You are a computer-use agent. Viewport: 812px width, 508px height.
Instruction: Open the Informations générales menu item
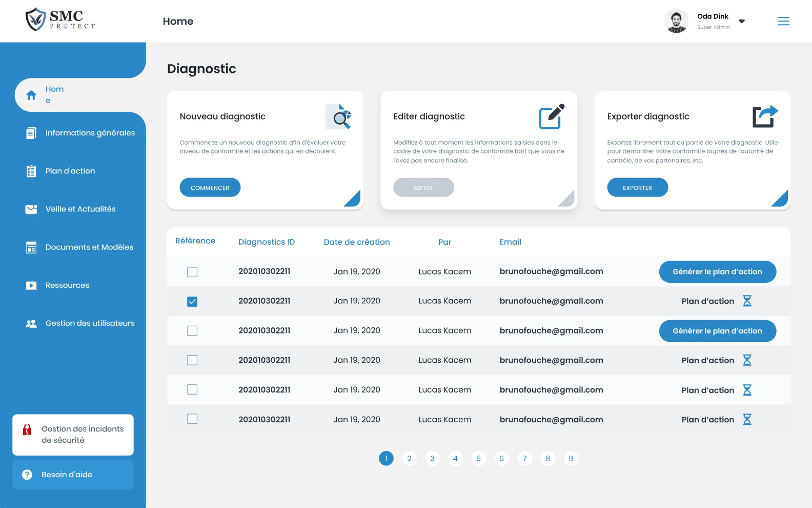[90, 133]
